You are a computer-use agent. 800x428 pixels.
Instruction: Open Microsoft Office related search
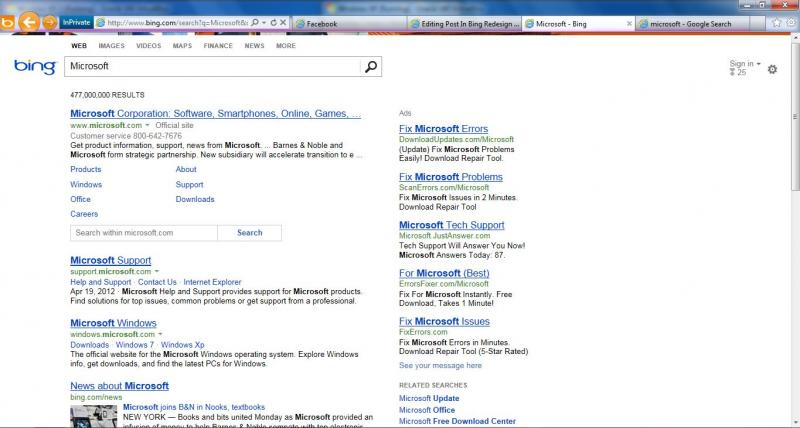tap(427, 410)
